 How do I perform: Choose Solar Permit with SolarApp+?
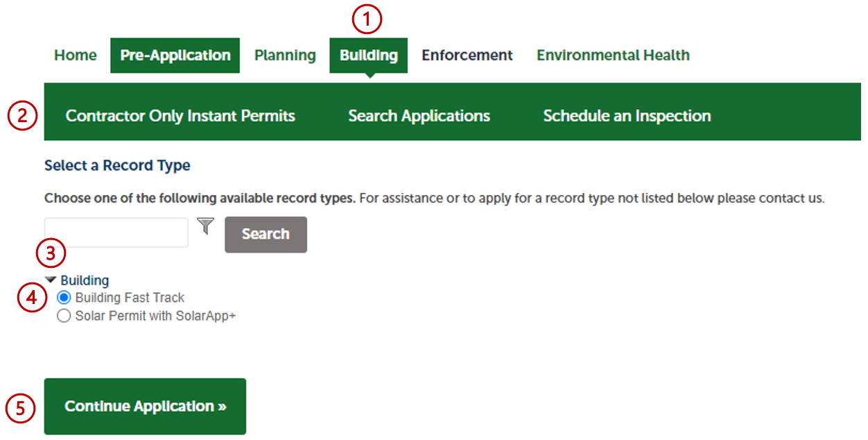(x=64, y=315)
